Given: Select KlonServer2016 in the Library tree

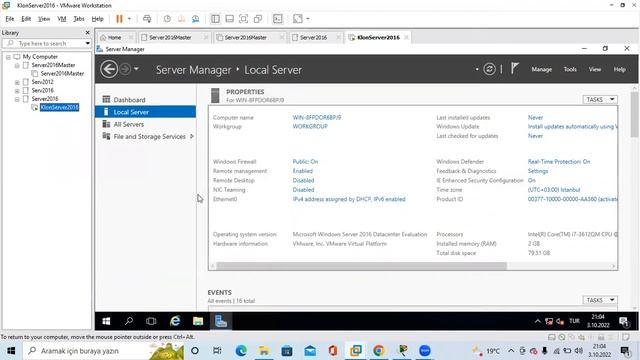Looking at the screenshot, I should tap(59, 107).
